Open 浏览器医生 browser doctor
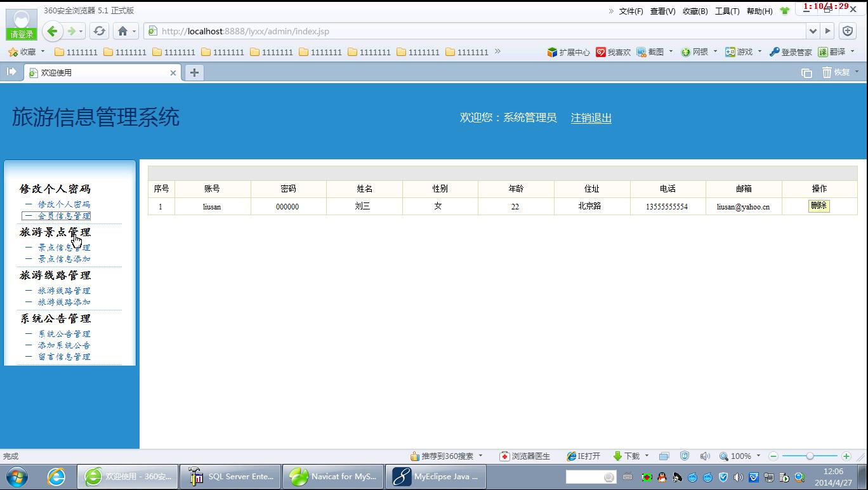Image resolution: width=868 pixels, height=490 pixels. [x=525, y=456]
